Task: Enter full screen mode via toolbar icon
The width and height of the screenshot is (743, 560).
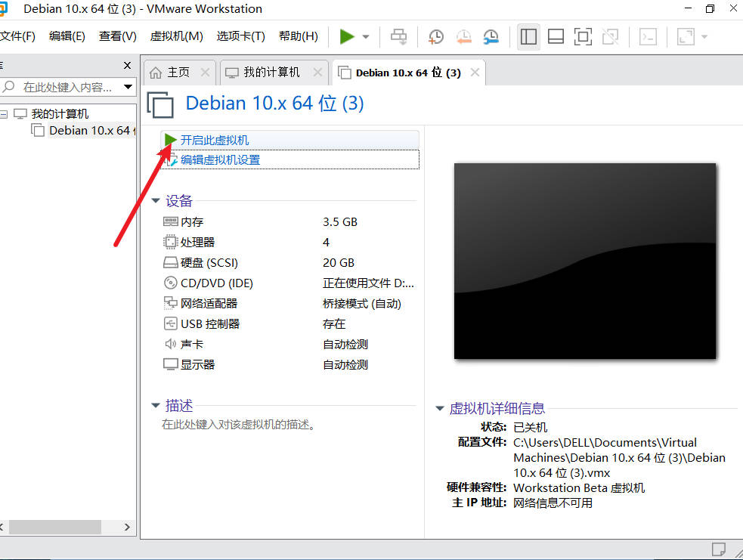Action: coord(582,36)
